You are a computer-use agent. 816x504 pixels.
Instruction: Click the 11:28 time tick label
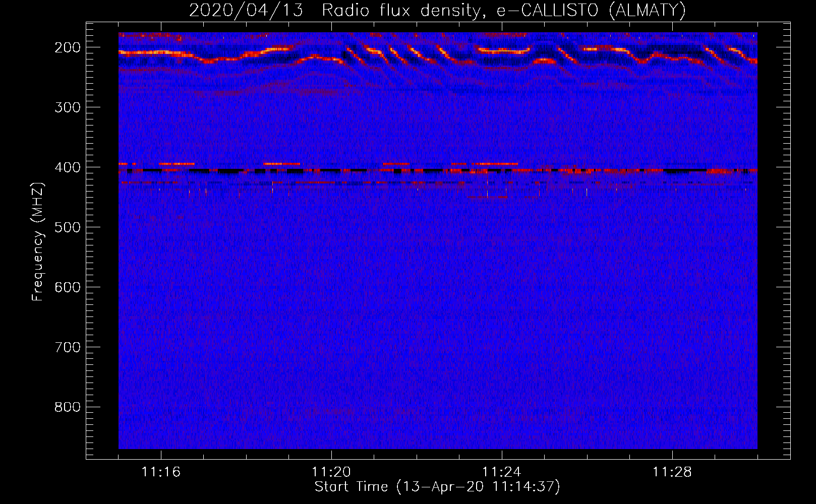(672, 472)
